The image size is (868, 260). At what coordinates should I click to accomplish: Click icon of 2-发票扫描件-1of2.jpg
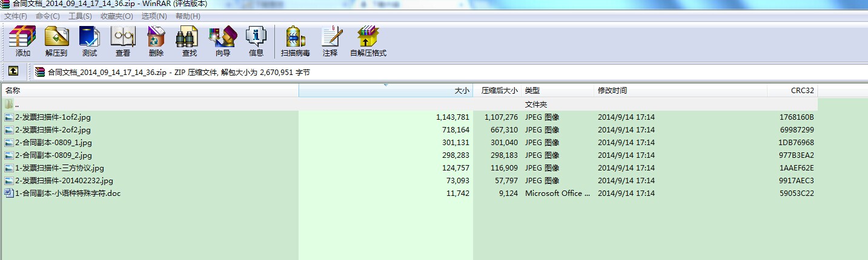8,117
